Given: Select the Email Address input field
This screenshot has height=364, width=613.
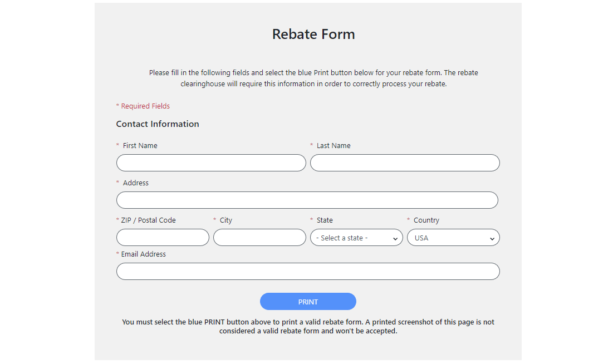Looking at the screenshot, I should [x=307, y=271].
